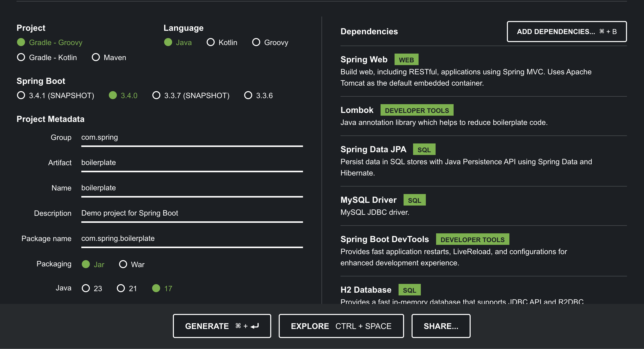Select Spring Boot 3.4.1 (SNAPSHOT)

[x=21, y=95]
